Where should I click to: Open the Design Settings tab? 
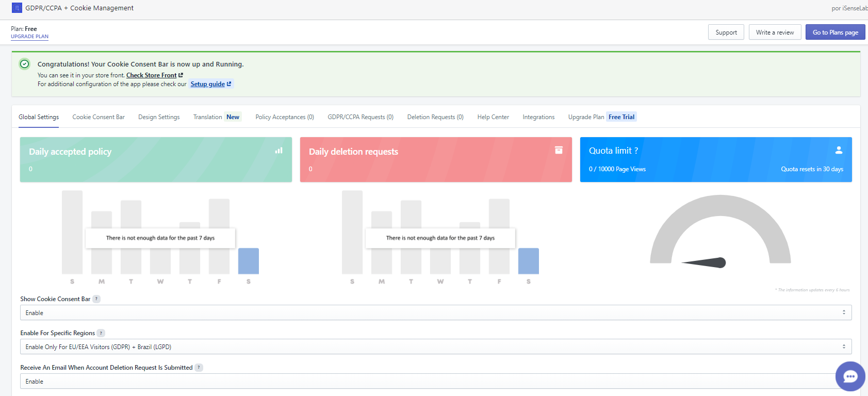pyautogui.click(x=159, y=117)
